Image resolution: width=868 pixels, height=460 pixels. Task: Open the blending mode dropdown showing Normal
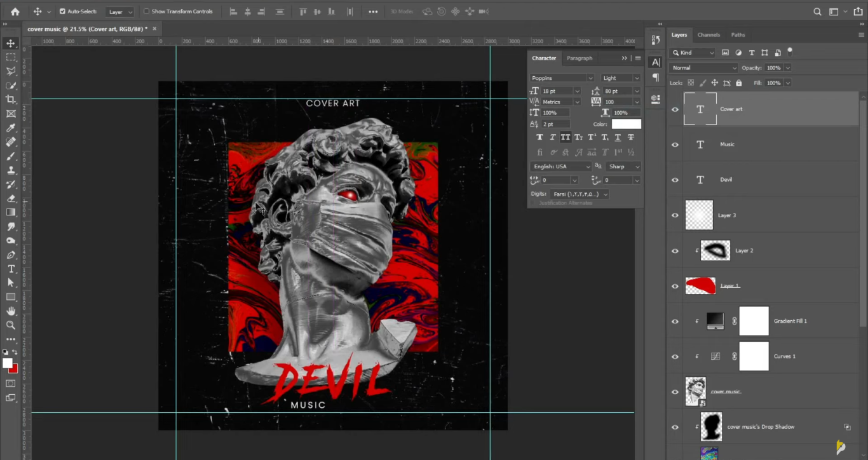click(703, 67)
